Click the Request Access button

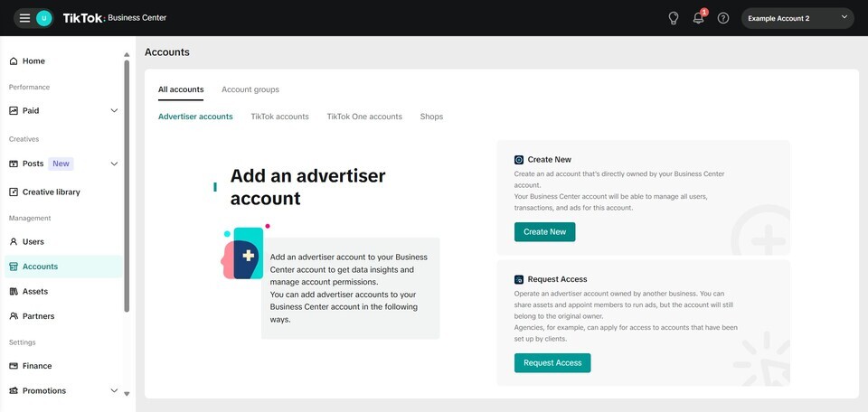(552, 363)
